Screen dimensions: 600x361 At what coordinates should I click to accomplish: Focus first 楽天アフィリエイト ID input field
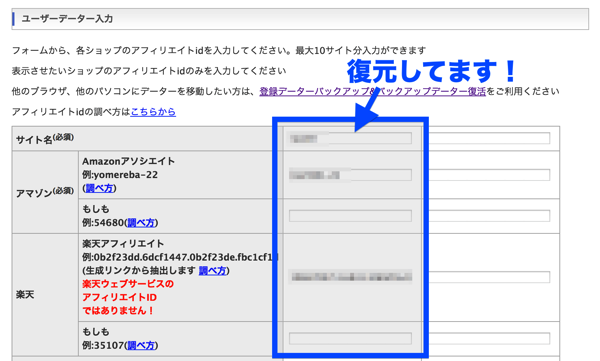[351, 277]
